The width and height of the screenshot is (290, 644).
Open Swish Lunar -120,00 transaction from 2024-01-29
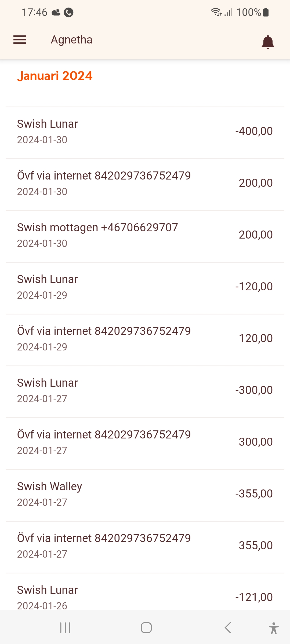145,287
